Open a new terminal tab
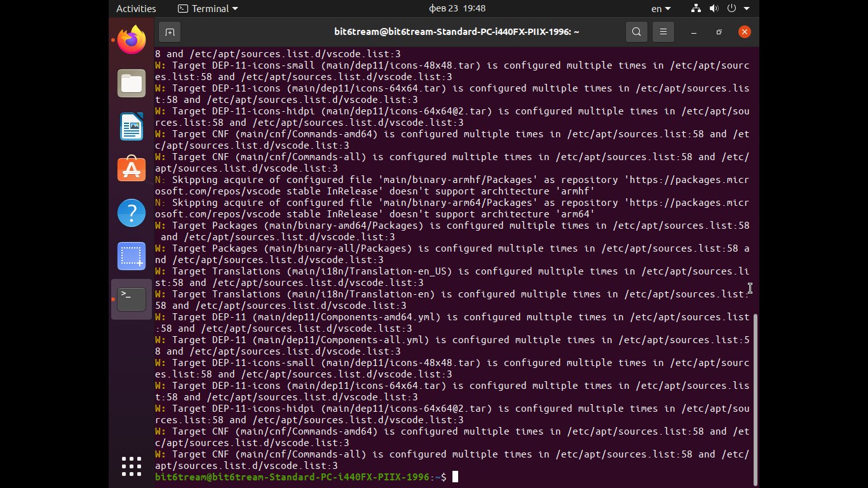868x488 pixels. [x=170, y=32]
